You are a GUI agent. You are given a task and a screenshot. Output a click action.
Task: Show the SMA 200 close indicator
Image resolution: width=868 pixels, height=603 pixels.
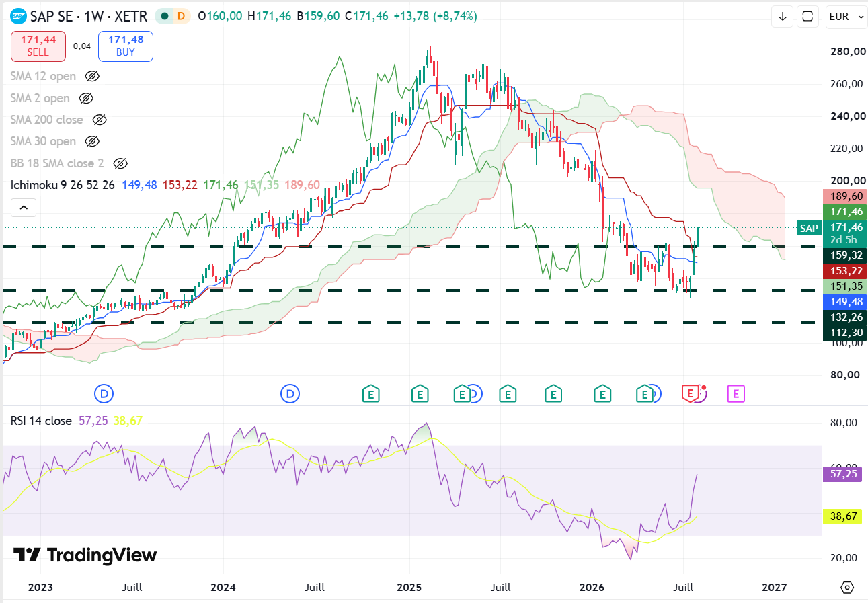[100, 120]
